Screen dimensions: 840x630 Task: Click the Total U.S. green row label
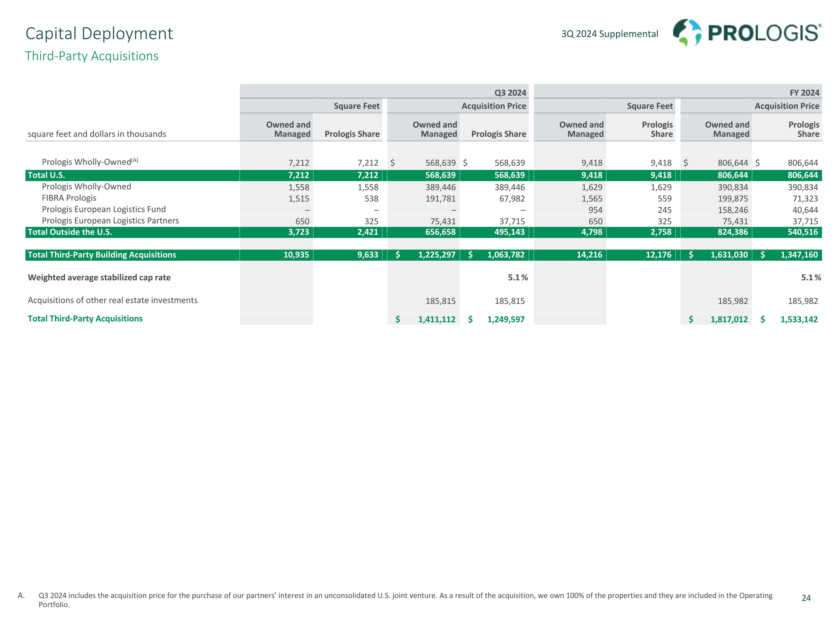46,175
